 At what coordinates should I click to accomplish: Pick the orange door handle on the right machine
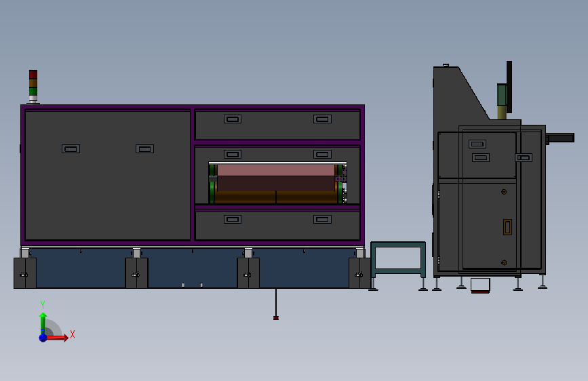click(x=507, y=227)
